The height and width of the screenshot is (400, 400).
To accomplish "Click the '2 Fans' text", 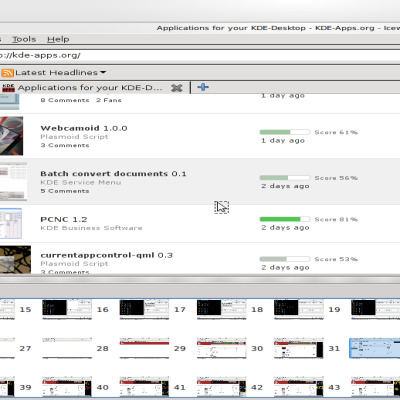I will coord(109,100).
